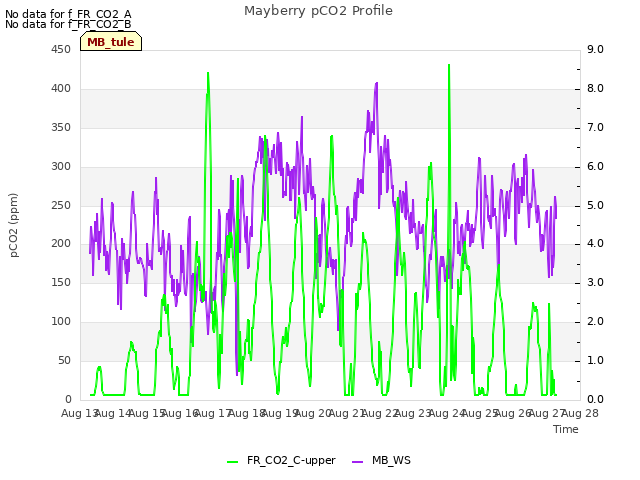Click the 'No data for f_FR_CO2_B' message
Viewport: 640px width, 480px height.
click(68, 24)
